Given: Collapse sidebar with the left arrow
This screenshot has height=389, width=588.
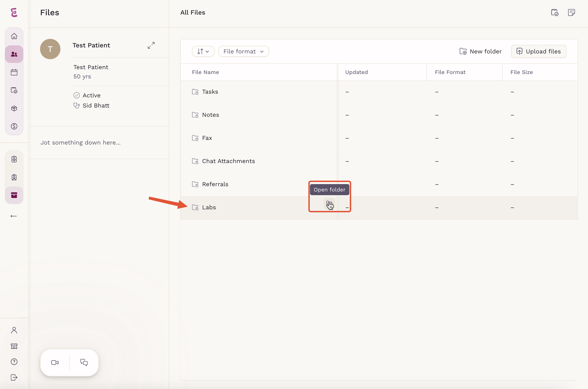Looking at the screenshot, I should (14, 216).
